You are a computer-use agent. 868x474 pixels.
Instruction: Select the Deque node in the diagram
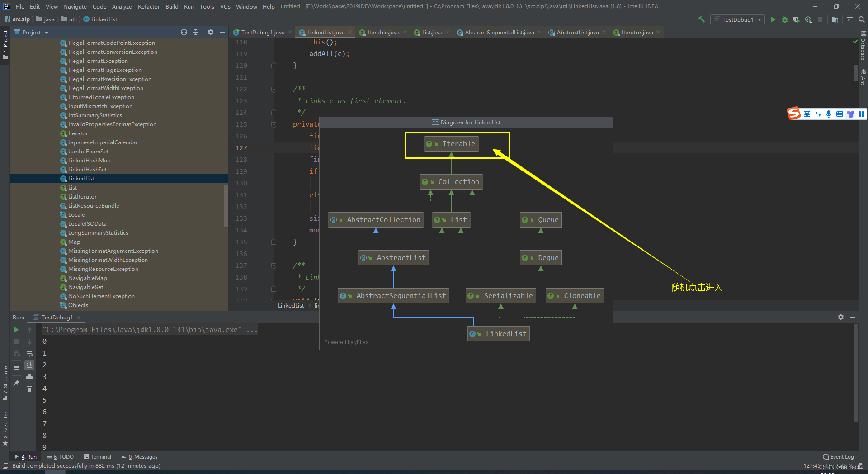541,258
